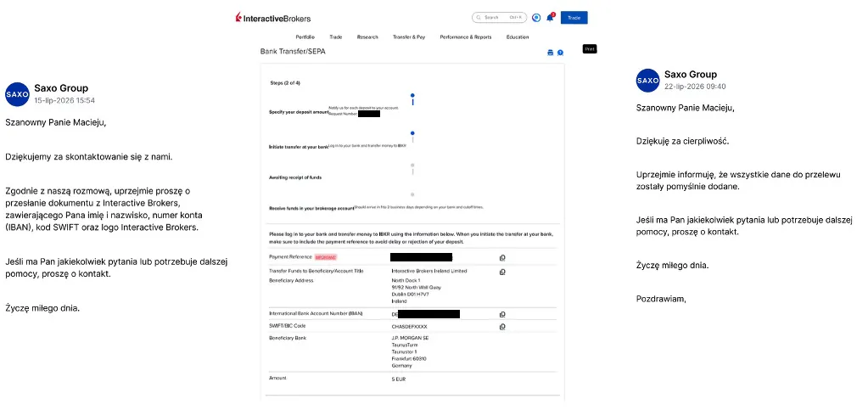Viewport: 868px width, 410px height.
Task: Open the help icon beside print
Action: pyautogui.click(x=560, y=53)
